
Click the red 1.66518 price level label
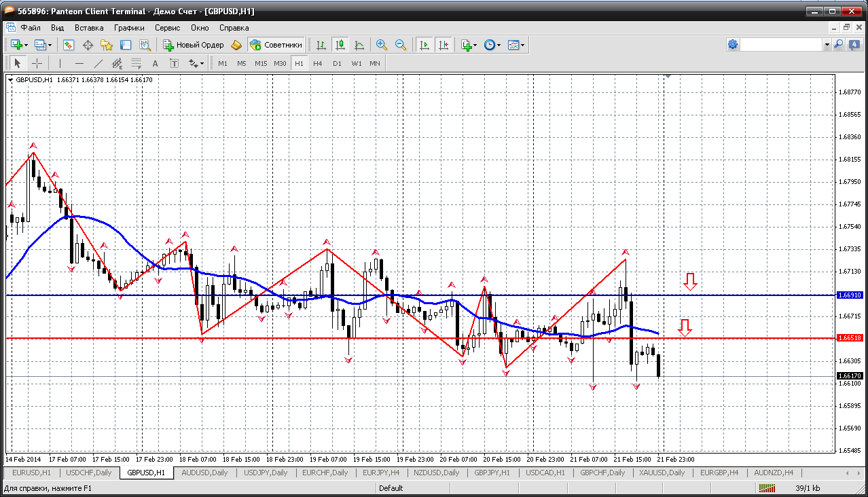click(850, 337)
